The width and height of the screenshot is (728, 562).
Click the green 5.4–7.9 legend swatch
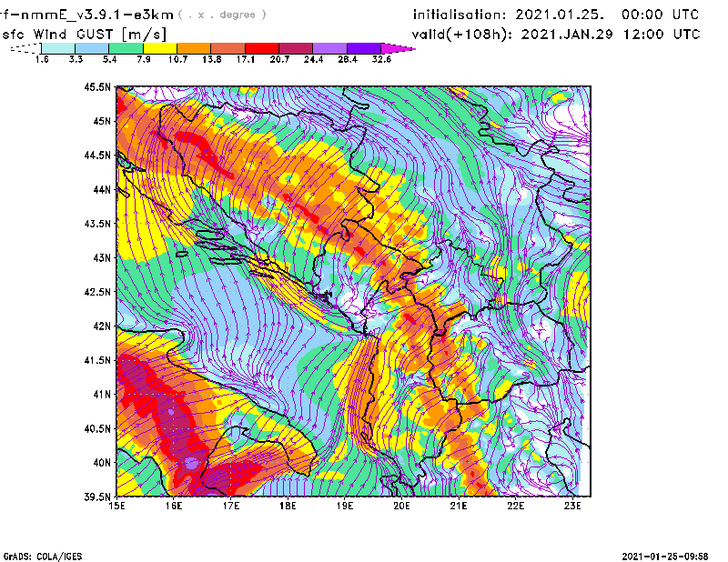[126, 48]
